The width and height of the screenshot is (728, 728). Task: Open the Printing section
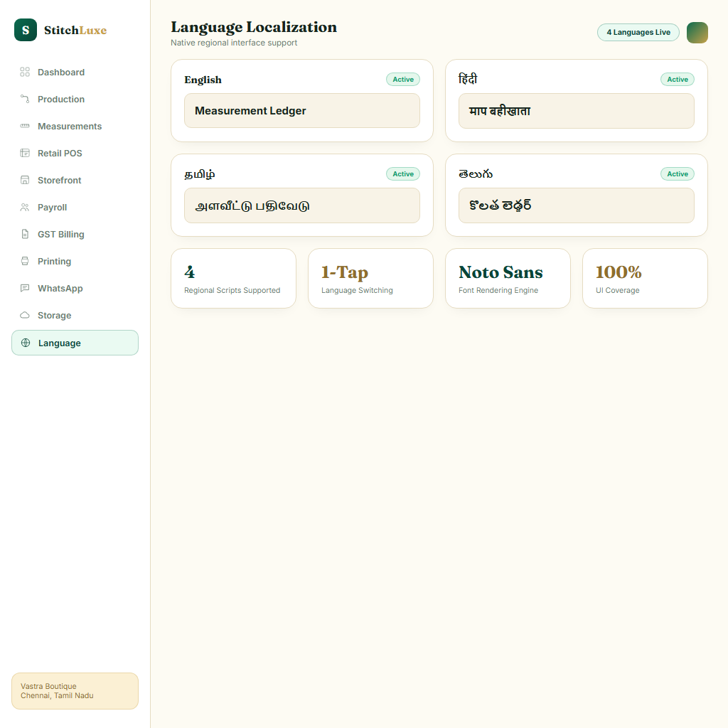pyautogui.click(x=75, y=261)
